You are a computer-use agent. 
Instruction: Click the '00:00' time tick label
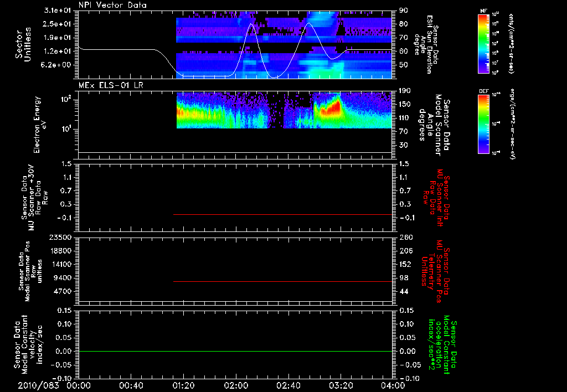pyautogui.click(x=79, y=385)
